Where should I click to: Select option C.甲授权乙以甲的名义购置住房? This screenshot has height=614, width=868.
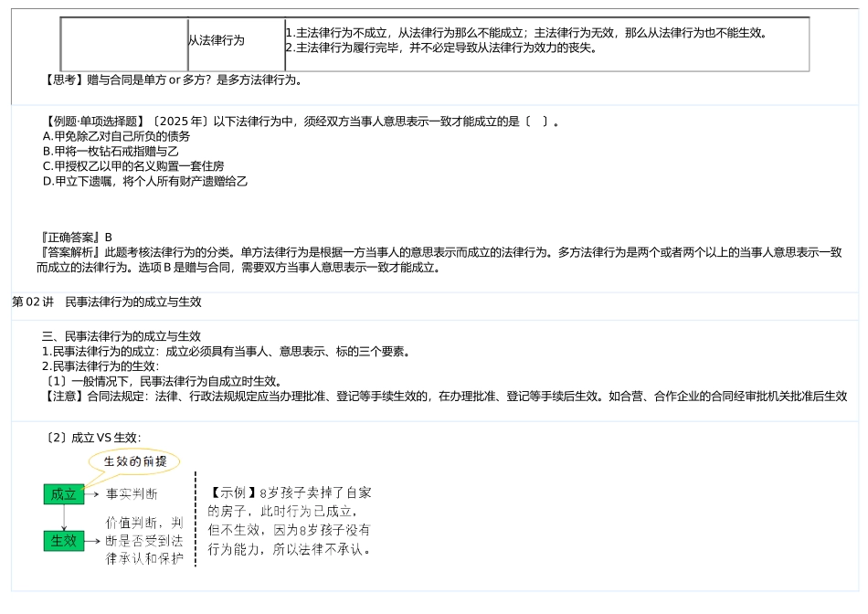click(133, 166)
